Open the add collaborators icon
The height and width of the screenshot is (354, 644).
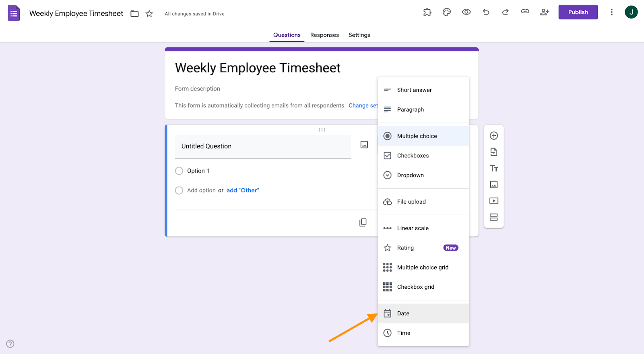545,12
